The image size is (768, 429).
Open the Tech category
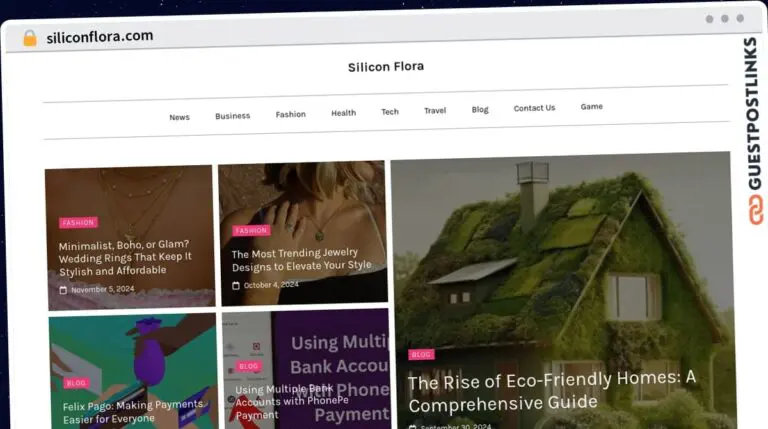point(390,112)
